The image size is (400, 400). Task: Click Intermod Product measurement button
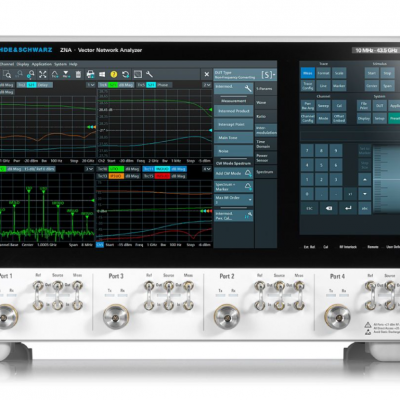(233, 111)
